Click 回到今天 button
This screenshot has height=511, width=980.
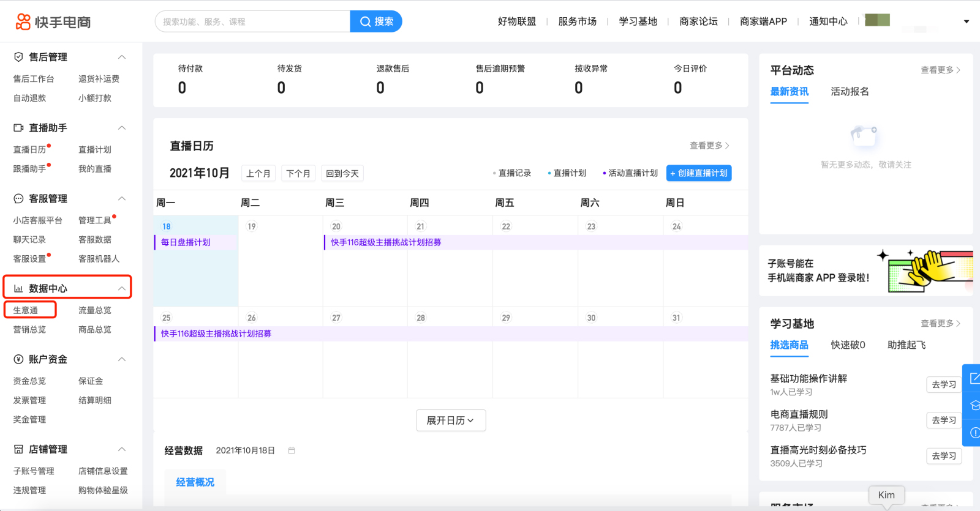(342, 173)
